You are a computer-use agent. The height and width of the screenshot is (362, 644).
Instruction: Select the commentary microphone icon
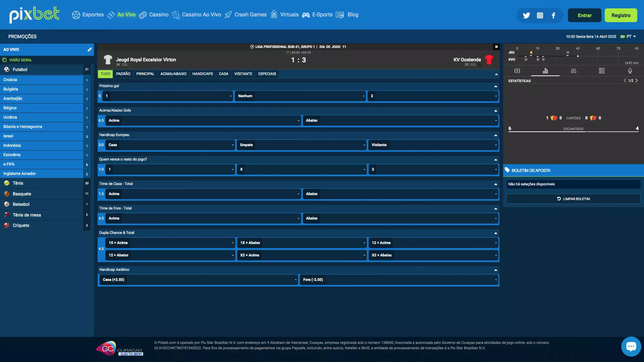coord(630,71)
